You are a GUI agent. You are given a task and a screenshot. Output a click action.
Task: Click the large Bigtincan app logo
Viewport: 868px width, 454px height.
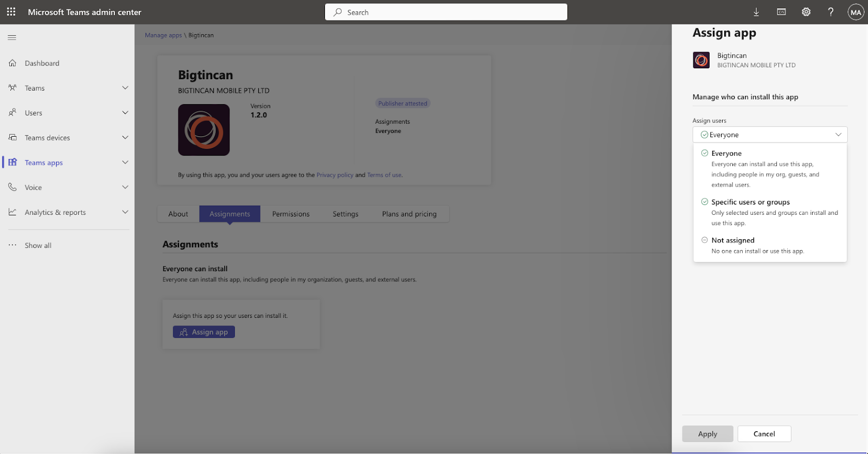coord(204,130)
